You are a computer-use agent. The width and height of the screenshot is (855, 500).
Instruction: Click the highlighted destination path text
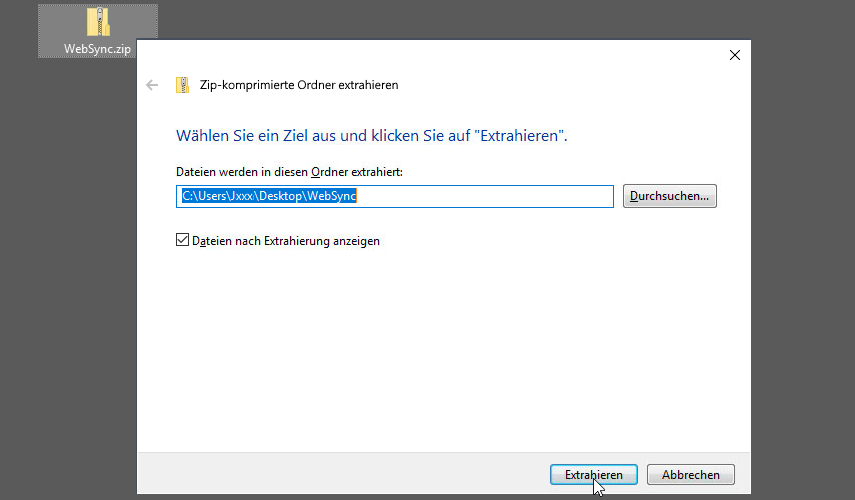(x=268, y=196)
